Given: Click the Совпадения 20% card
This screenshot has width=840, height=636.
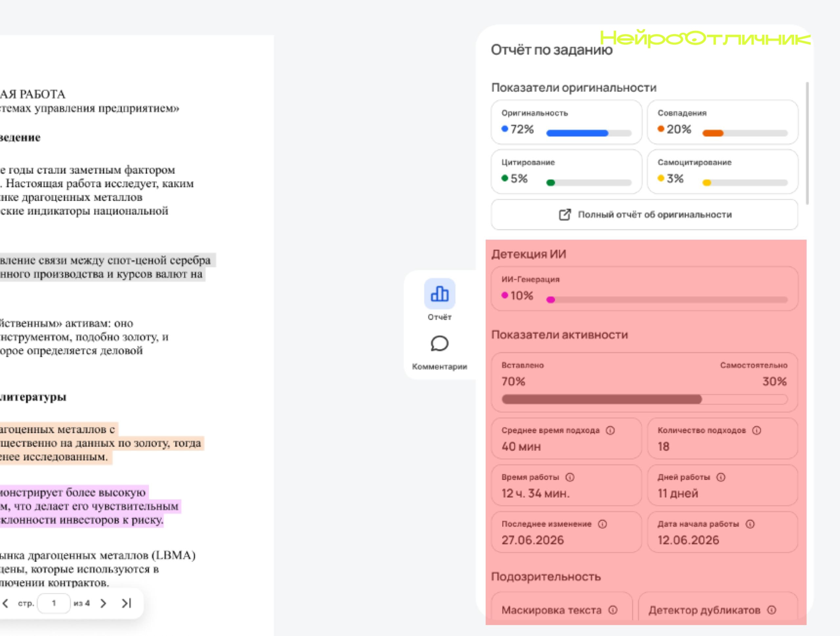Looking at the screenshot, I should tap(723, 122).
